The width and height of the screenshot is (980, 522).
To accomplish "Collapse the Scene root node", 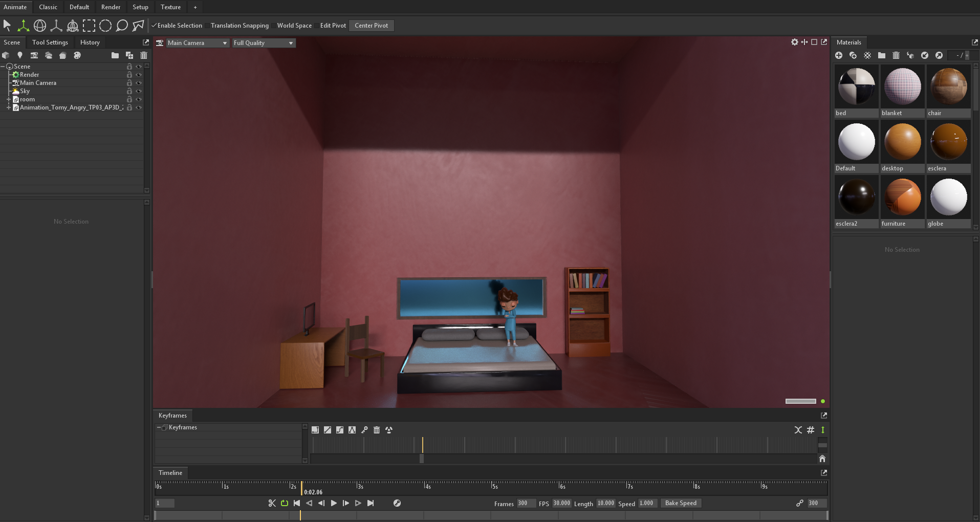I will coord(3,67).
